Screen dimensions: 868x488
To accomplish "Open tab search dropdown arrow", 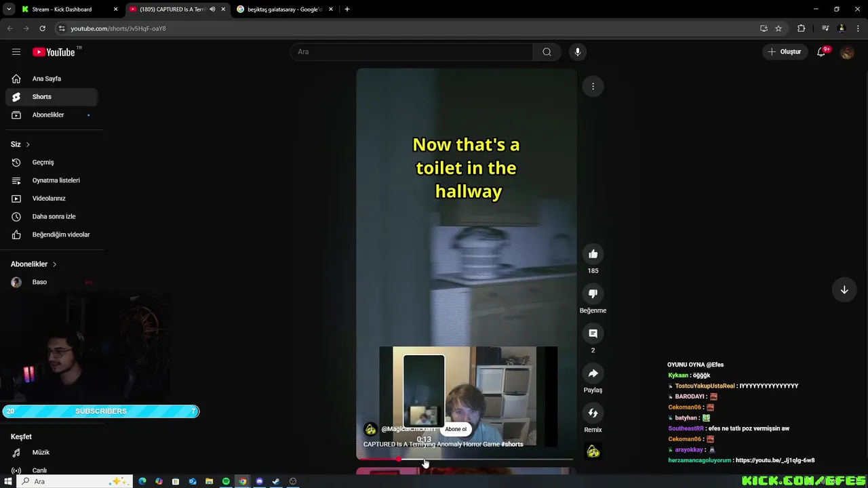I will coord(9,9).
